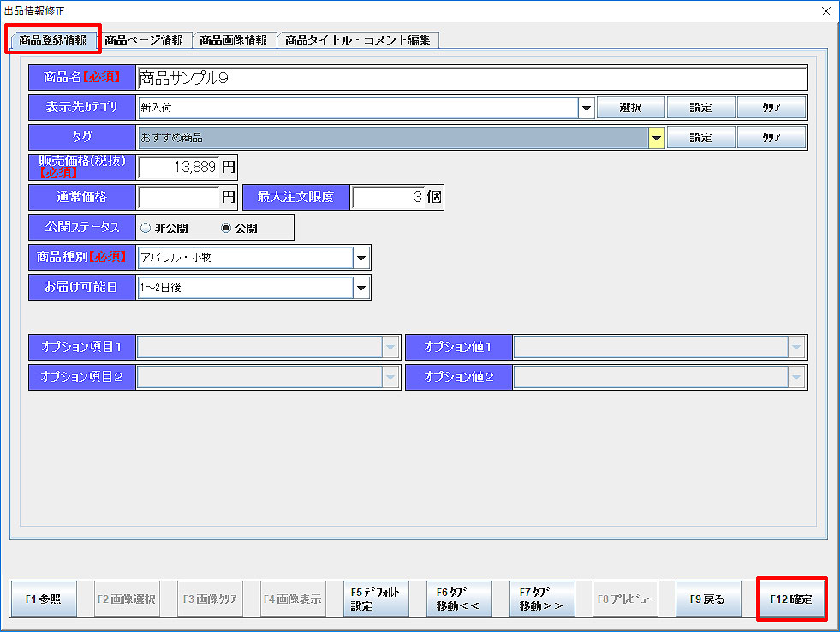Open the 商品画像情報 tab
This screenshot has width=840, height=632.
233,40
